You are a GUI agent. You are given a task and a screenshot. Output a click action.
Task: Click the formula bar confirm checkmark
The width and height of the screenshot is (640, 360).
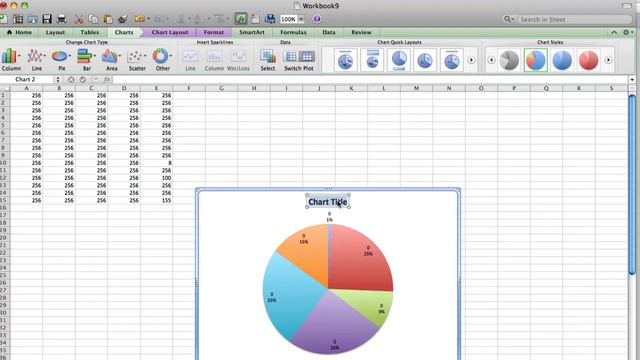(83, 79)
